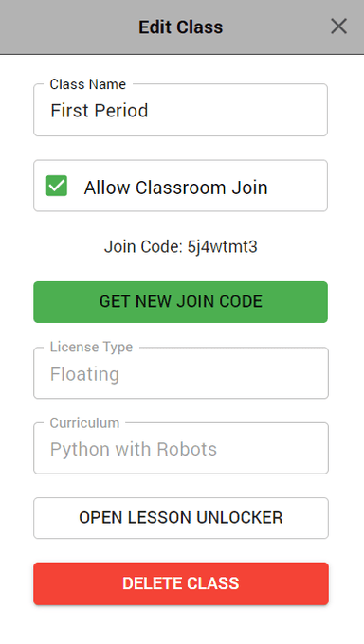Generate a code with Get New Join Code
This screenshot has height=644, width=364.
[x=180, y=302]
